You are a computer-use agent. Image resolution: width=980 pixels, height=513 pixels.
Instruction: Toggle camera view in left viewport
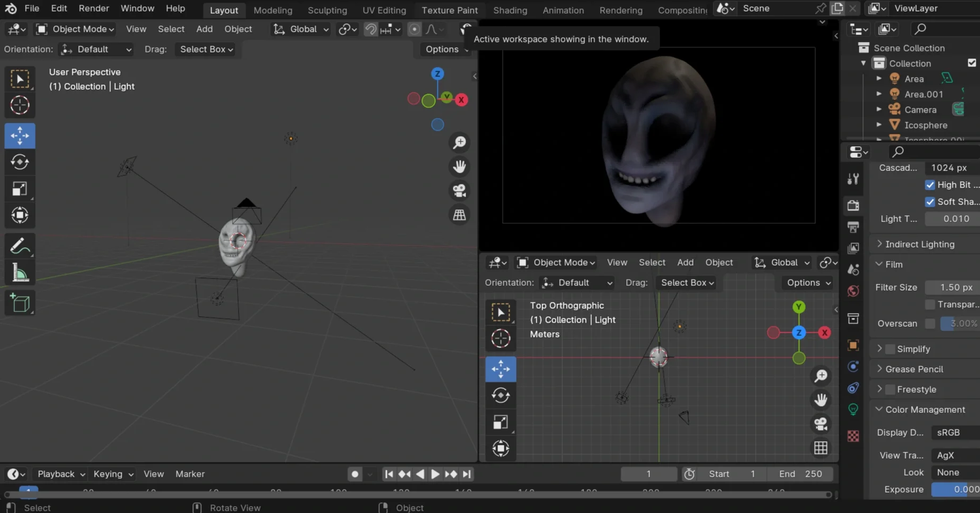pyautogui.click(x=459, y=191)
